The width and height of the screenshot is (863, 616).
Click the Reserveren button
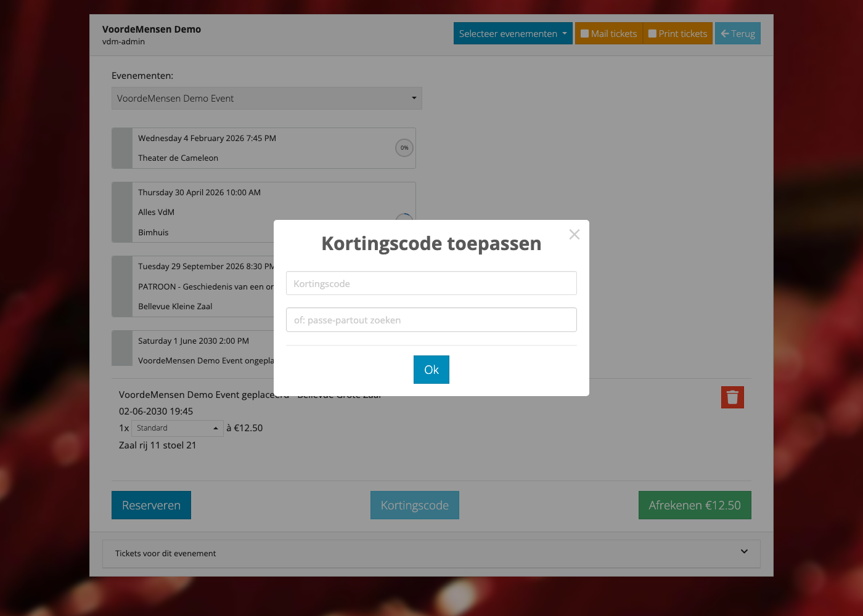click(151, 505)
